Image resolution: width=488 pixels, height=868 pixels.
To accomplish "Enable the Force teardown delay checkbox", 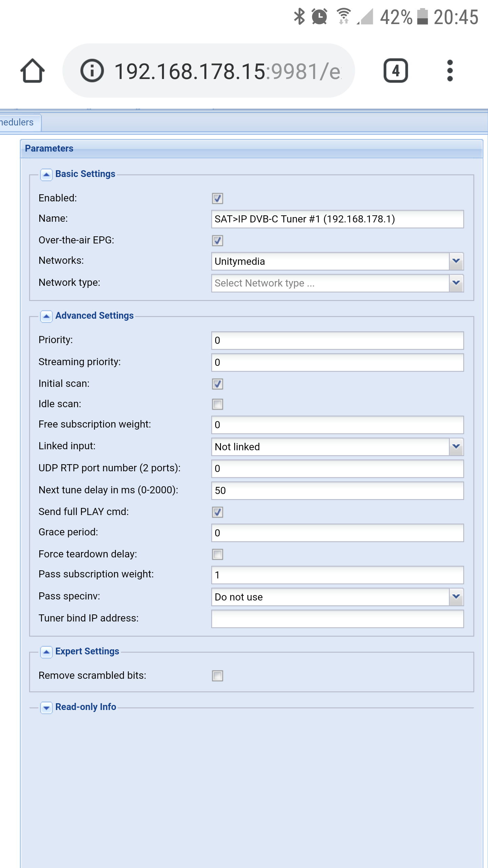I will (218, 554).
